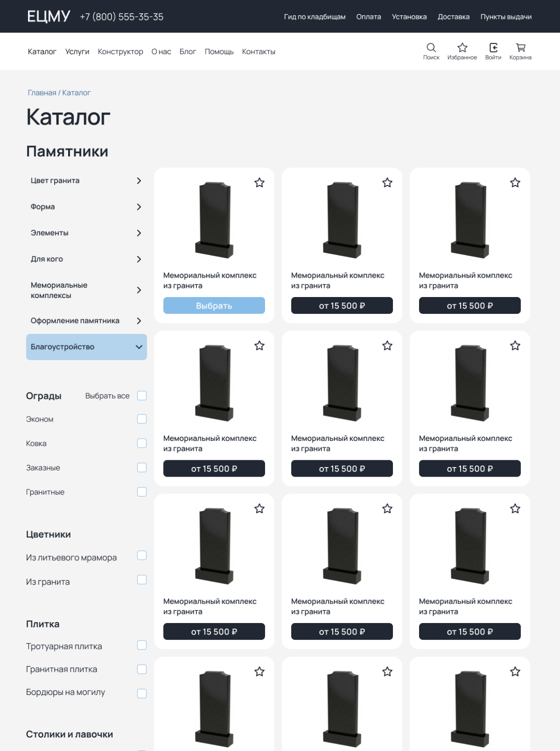Select the Гранитные fence checkbox
This screenshot has height=751, width=560.
pyautogui.click(x=142, y=492)
